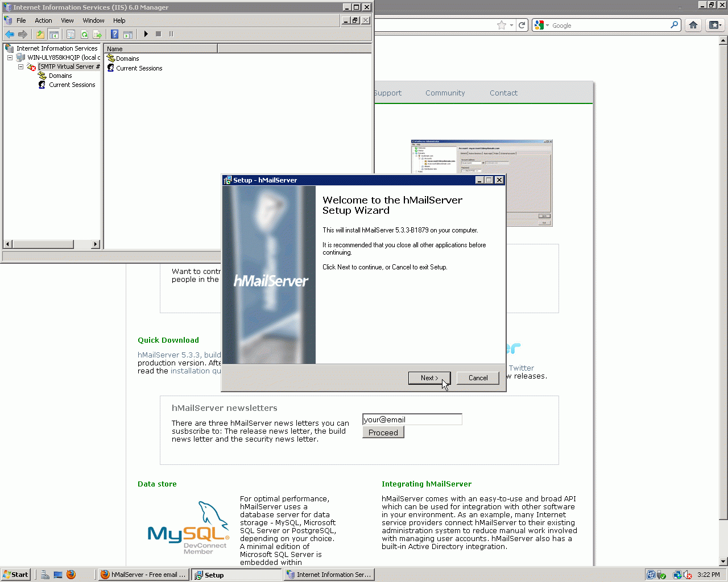Open the Window menu in IIS Manager
Screen dimensions: 728x582
point(93,20)
